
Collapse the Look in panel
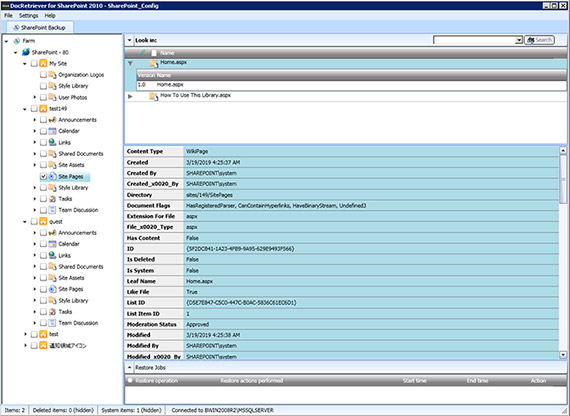click(x=129, y=40)
